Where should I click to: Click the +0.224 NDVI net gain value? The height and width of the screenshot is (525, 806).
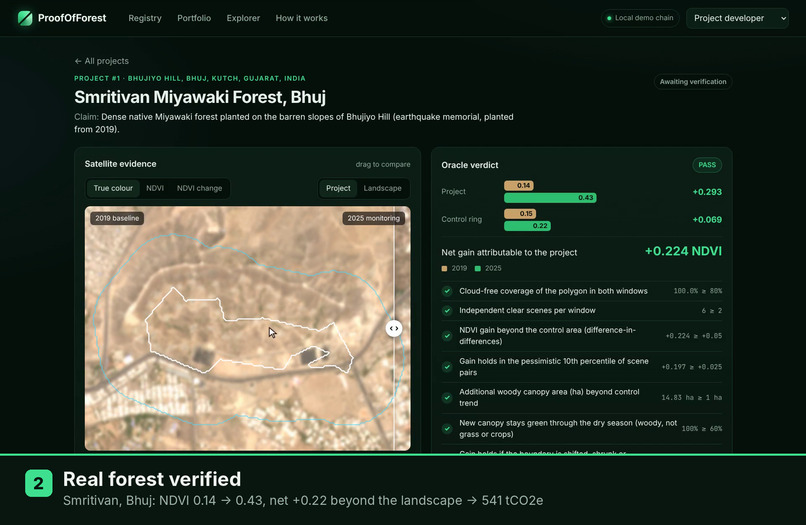[683, 251]
